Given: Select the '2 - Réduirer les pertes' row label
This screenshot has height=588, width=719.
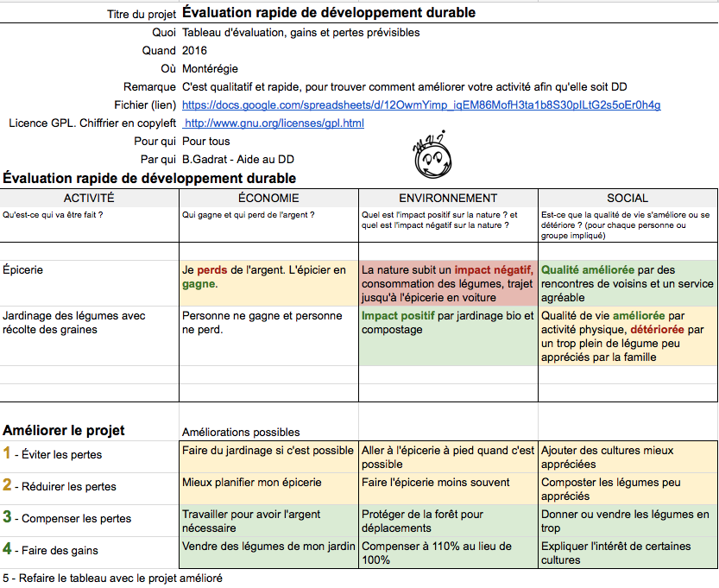Looking at the screenshot, I should click(x=90, y=487).
